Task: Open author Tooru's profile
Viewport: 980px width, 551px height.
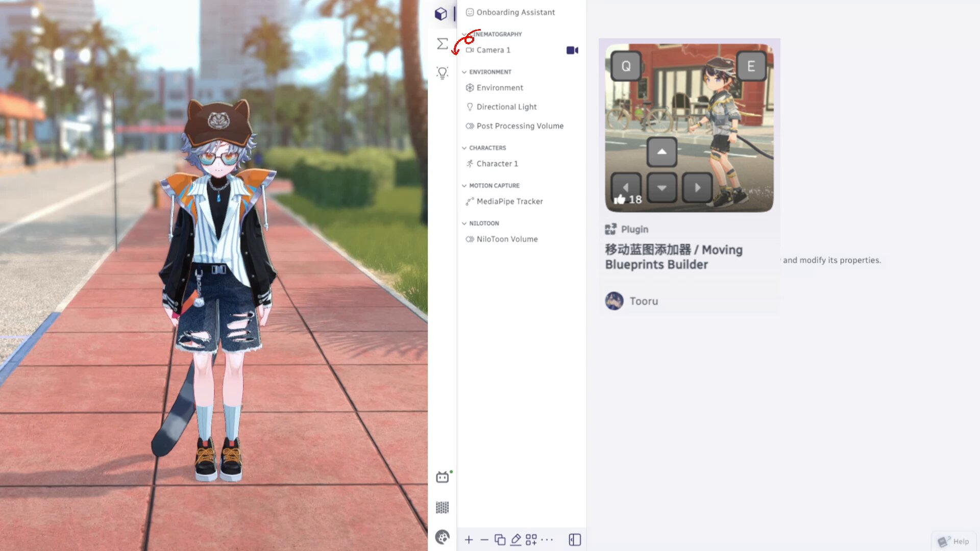Action: coord(644,301)
